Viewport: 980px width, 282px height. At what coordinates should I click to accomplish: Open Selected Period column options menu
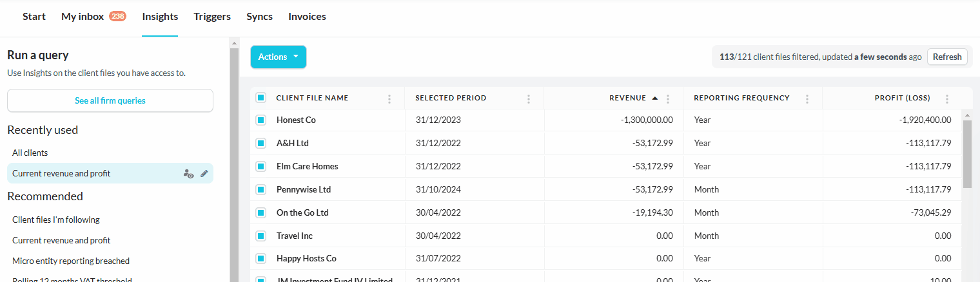[529, 99]
